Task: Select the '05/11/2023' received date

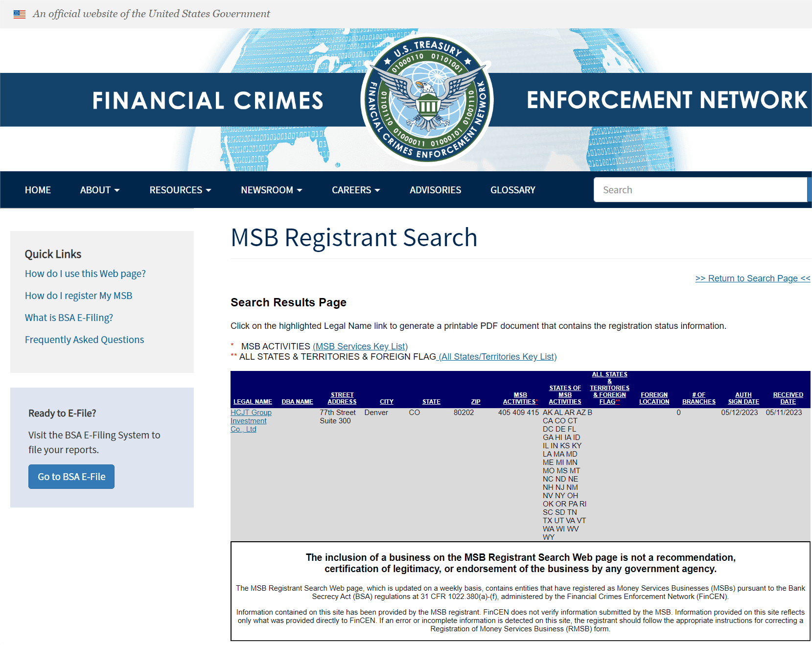Action: coord(784,413)
